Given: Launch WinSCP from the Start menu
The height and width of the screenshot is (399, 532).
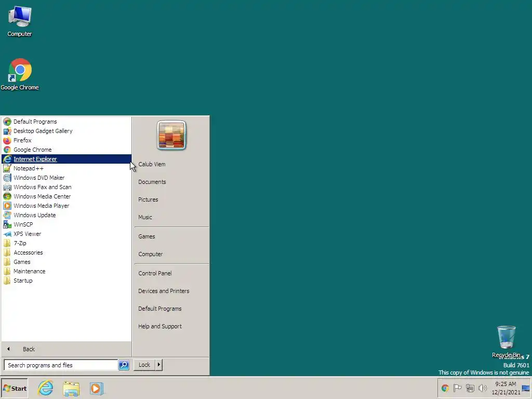Looking at the screenshot, I should [66, 224].
